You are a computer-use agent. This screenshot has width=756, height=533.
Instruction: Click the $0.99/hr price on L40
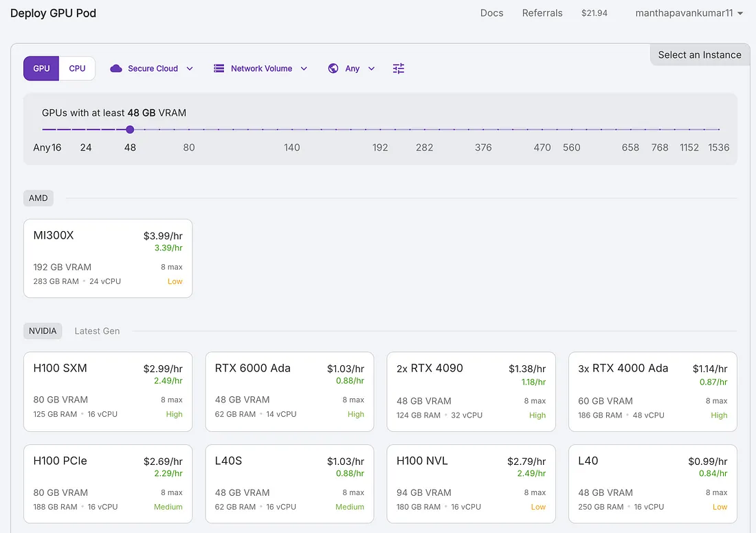708,461
